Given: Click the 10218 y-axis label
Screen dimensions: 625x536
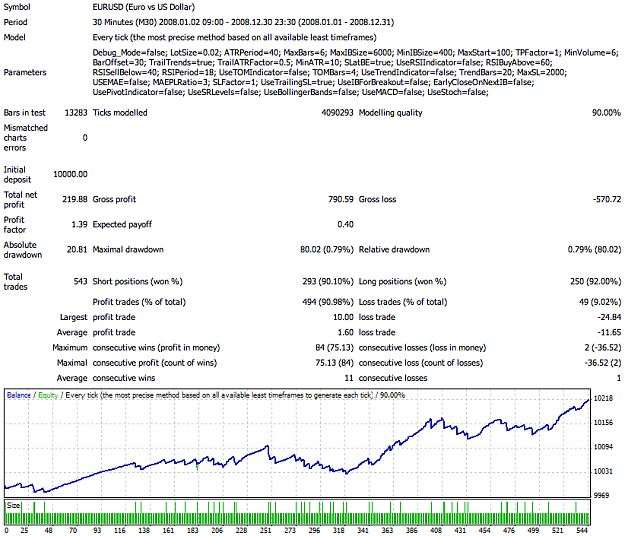Looking at the screenshot, I should [603, 398].
